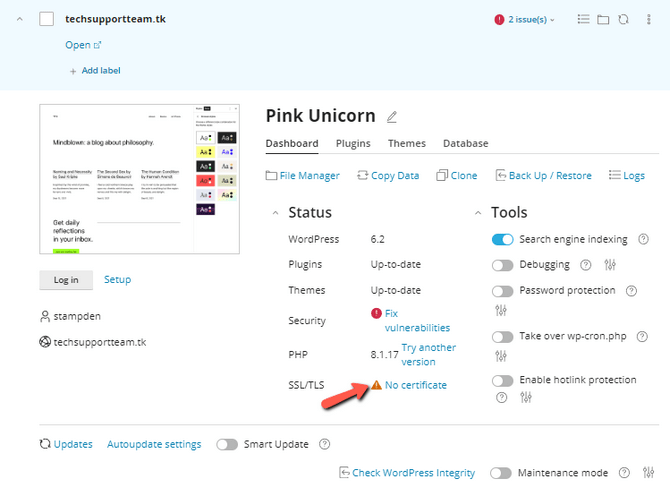Click the pencil icon beside Pink Unicorn
Screen dimensions: 670x488
392,117
